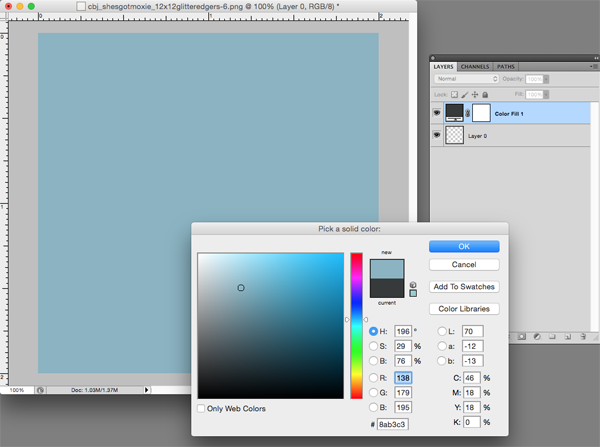Click out-of-gamut warning cube icon

[x=413, y=285]
